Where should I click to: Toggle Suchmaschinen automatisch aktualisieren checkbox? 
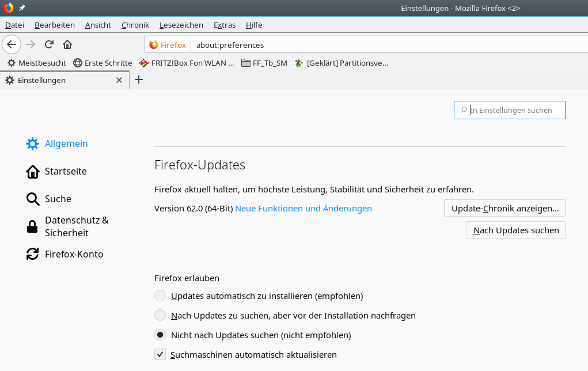pyautogui.click(x=160, y=355)
